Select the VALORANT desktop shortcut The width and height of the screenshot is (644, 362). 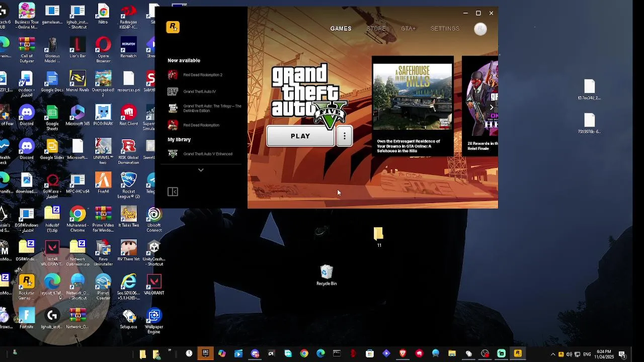point(154,285)
